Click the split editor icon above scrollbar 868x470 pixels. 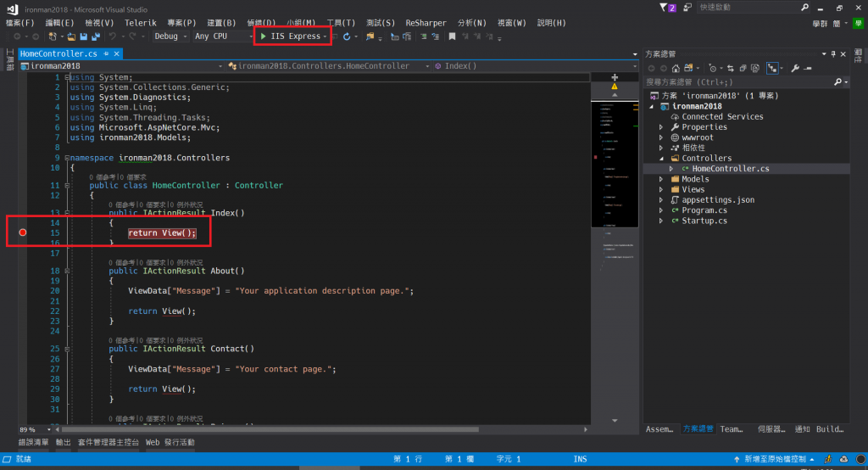click(x=615, y=77)
